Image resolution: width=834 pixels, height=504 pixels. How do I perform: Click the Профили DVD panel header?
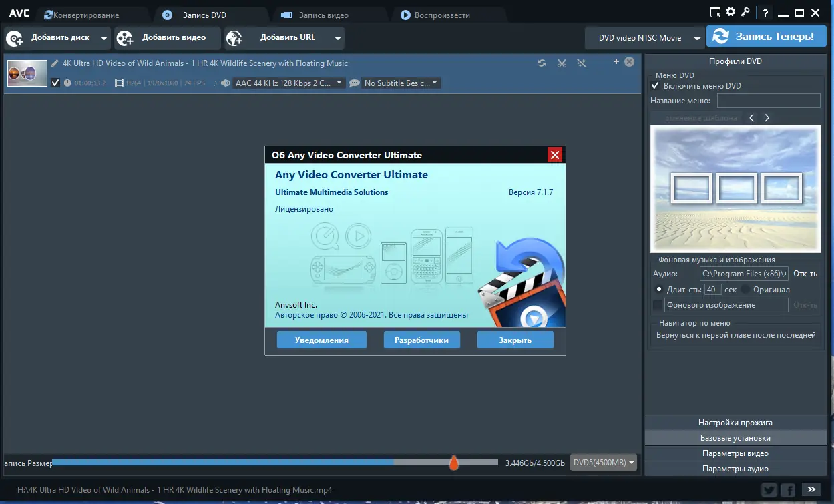point(735,61)
